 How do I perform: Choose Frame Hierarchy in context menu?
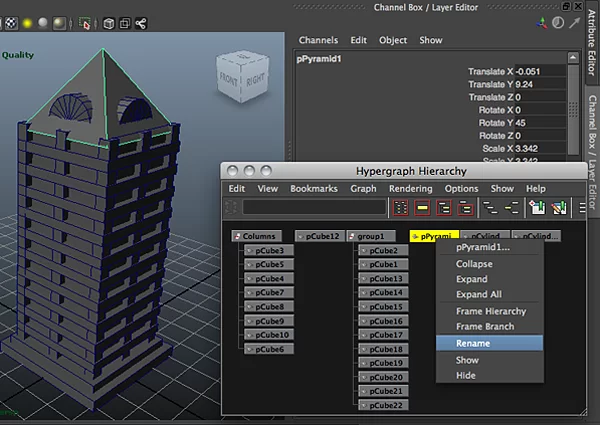489,311
